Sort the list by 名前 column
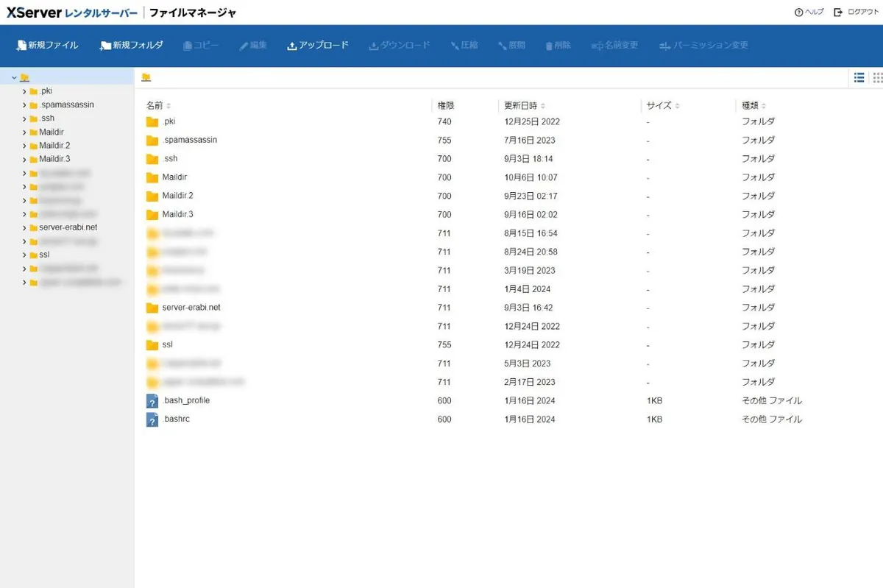Image resolution: width=883 pixels, height=588 pixels. (158, 106)
